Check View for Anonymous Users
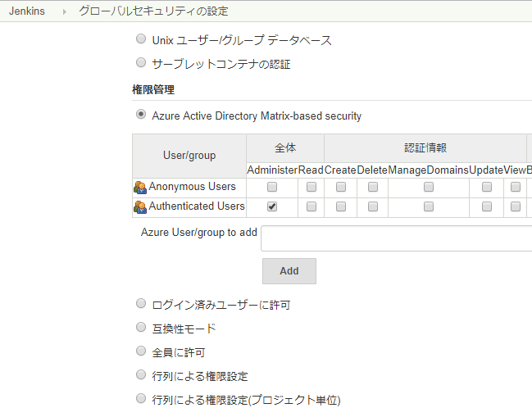Viewport: 532px width, 417px height. [516, 187]
